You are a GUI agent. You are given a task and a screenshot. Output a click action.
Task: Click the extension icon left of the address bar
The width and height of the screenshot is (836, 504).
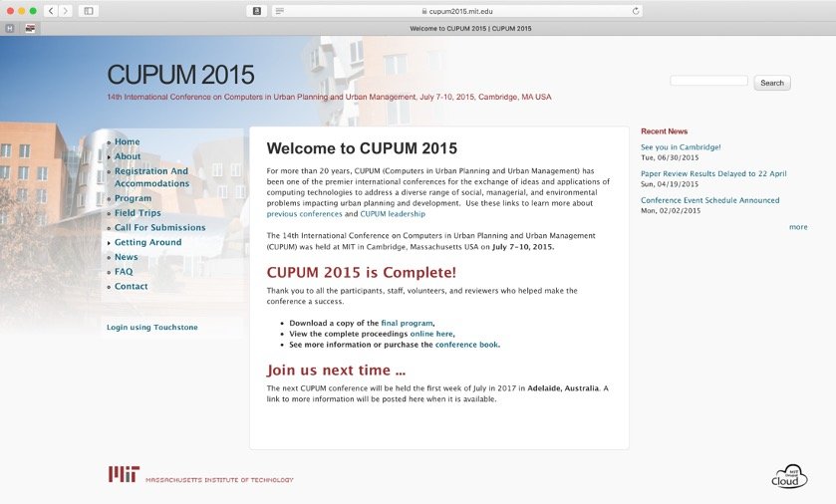tap(256, 11)
